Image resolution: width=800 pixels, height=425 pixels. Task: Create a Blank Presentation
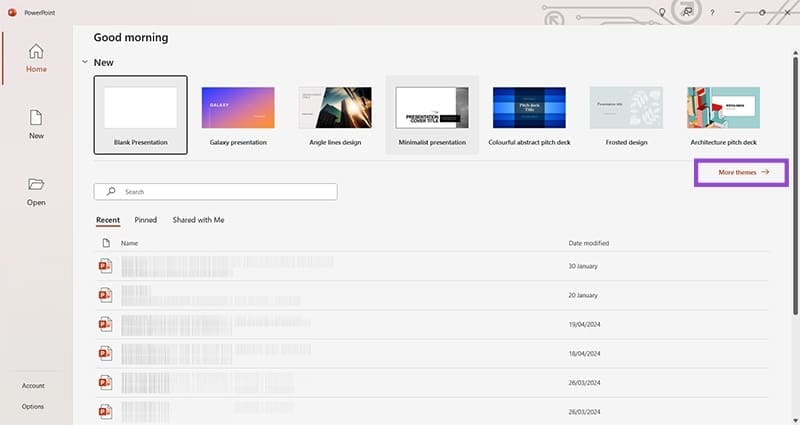coord(141,115)
